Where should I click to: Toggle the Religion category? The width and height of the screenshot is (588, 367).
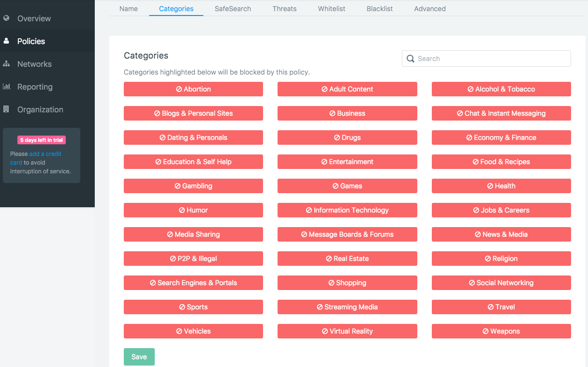[x=501, y=259]
